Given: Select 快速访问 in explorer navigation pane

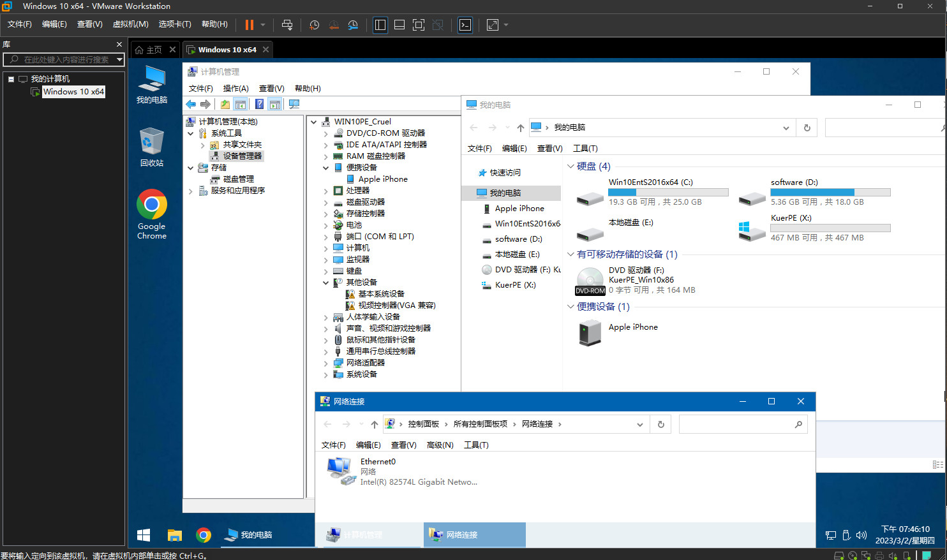Looking at the screenshot, I should pos(505,173).
